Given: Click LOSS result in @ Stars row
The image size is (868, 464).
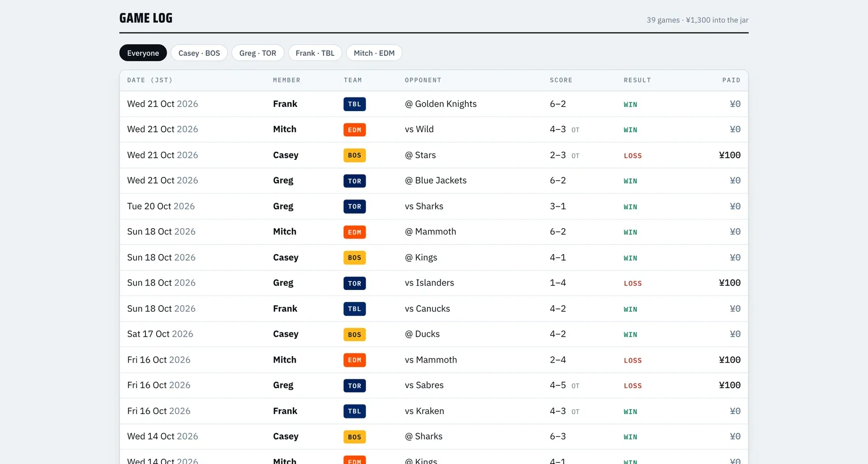Looking at the screenshot, I should click(633, 156).
